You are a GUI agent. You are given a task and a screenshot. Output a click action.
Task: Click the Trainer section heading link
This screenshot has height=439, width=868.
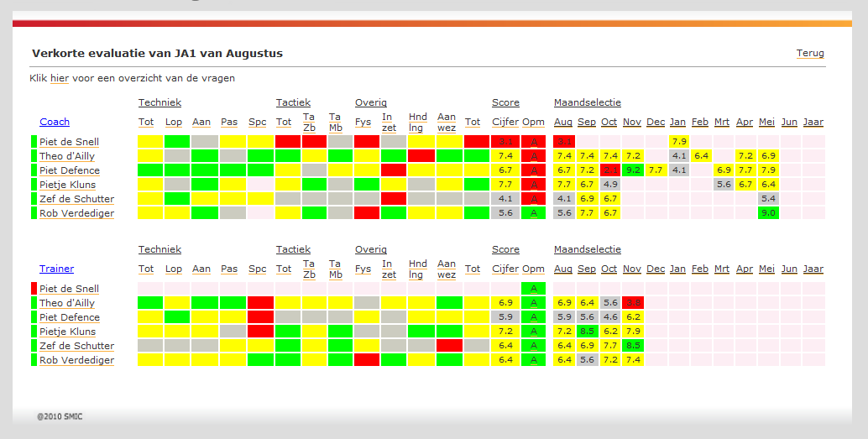click(56, 269)
